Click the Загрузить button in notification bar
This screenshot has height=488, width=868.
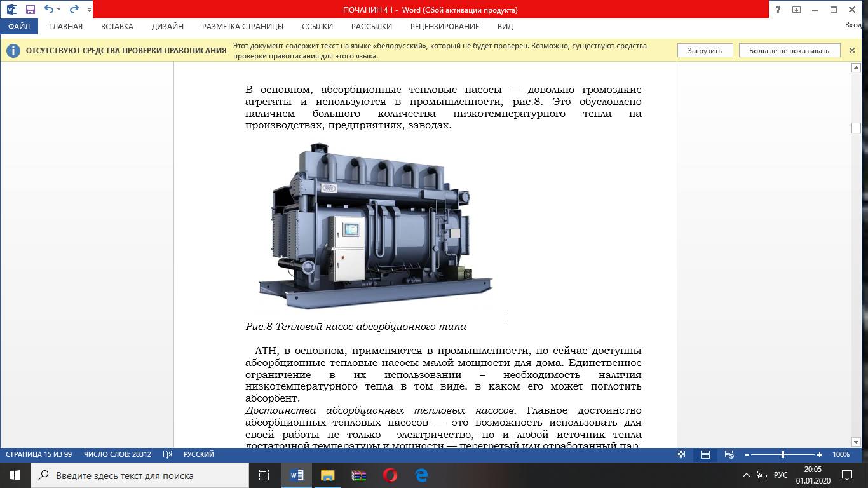click(x=704, y=51)
